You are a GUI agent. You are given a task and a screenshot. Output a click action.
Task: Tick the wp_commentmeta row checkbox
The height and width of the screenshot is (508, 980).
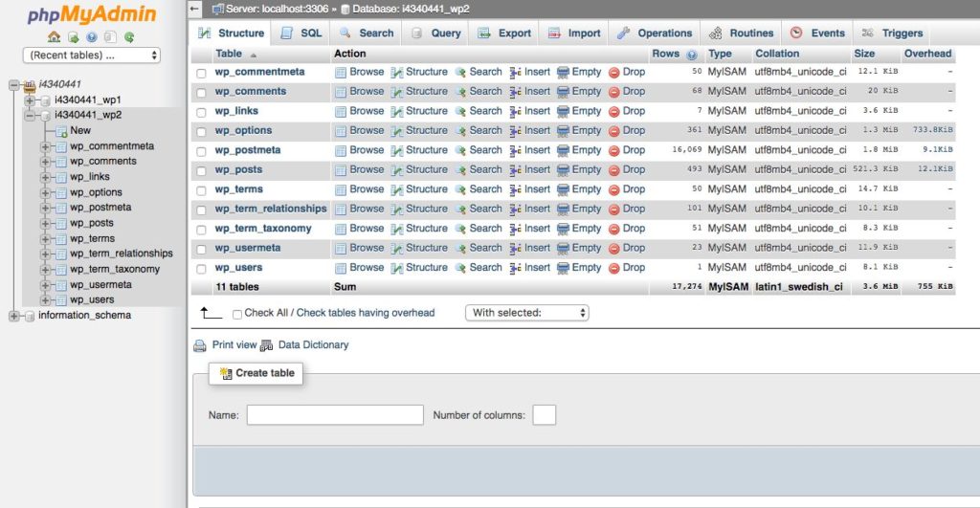click(201, 73)
